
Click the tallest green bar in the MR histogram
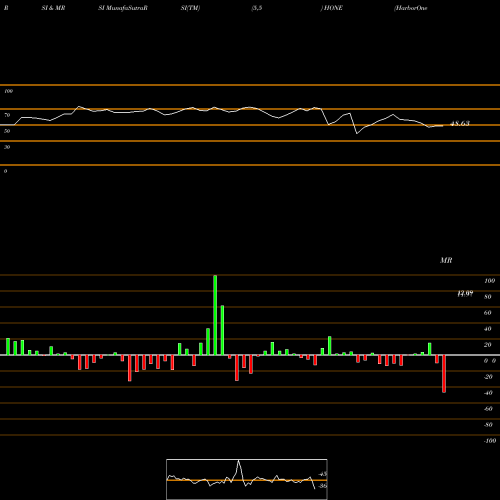coord(215,315)
